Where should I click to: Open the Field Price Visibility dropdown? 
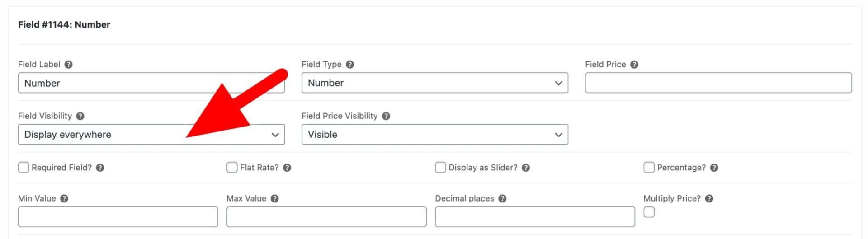tap(434, 135)
